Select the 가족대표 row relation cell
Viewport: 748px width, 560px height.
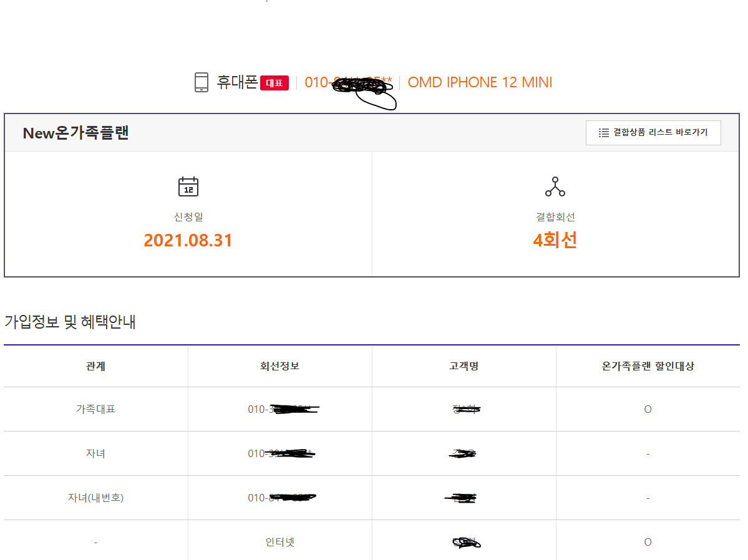(x=95, y=410)
